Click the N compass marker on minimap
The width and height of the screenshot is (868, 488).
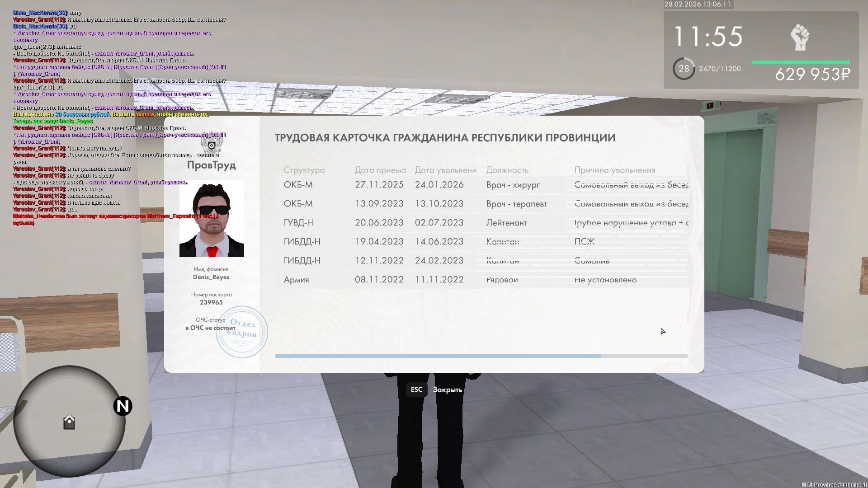coord(123,406)
